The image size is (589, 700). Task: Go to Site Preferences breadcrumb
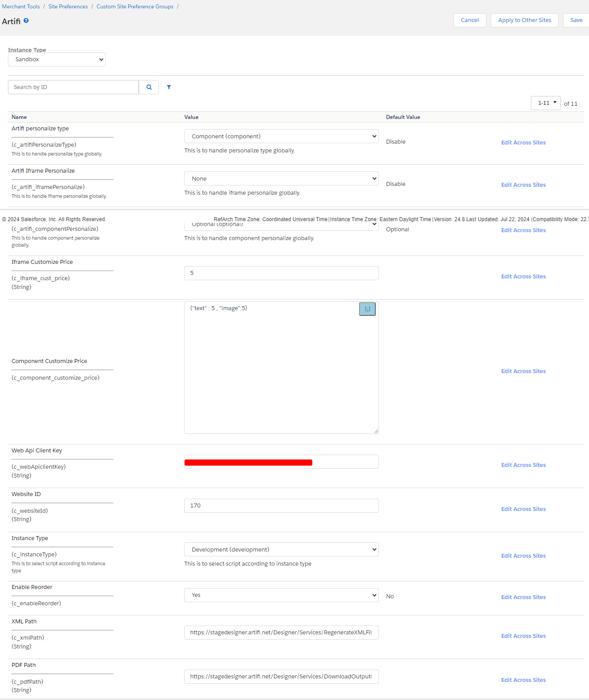click(68, 7)
